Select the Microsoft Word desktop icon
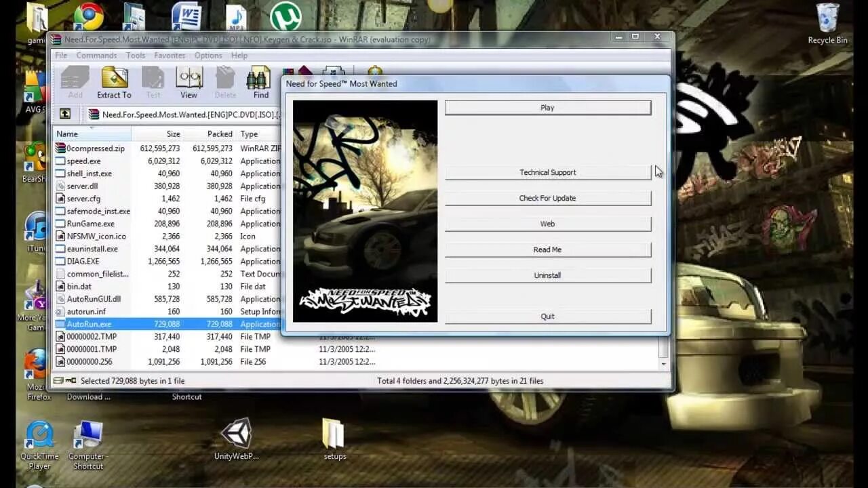The image size is (868, 488). click(x=186, y=16)
